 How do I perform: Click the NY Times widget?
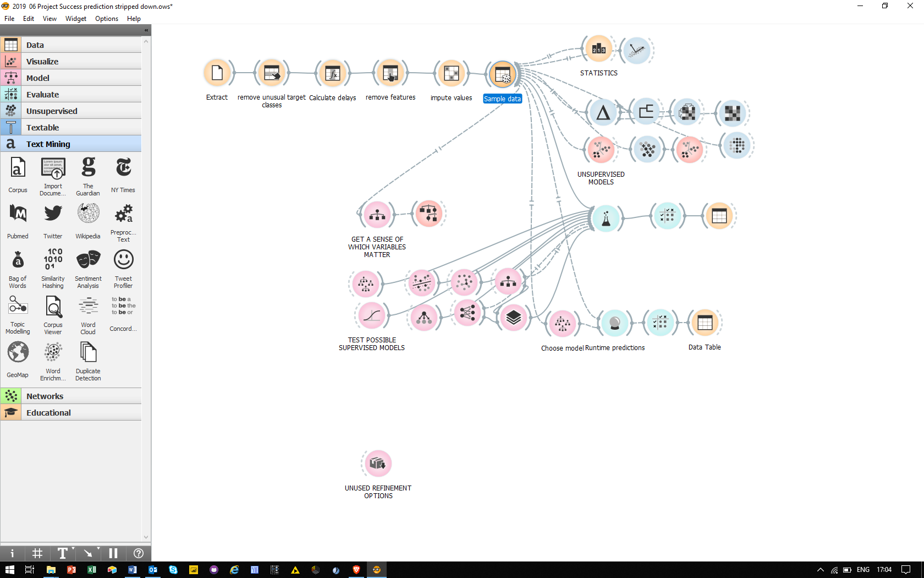pyautogui.click(x=123, y=175)
